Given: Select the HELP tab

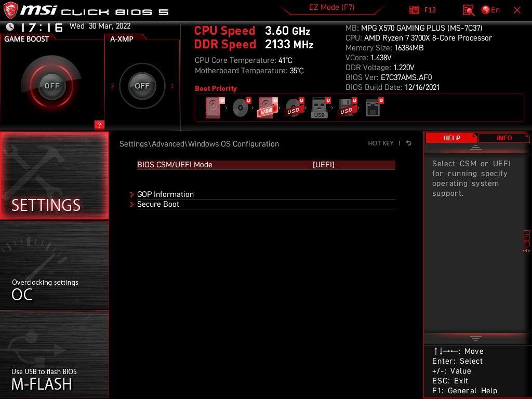Looking at the screenshot, I should pyautogui.click(x=451, y=138).
